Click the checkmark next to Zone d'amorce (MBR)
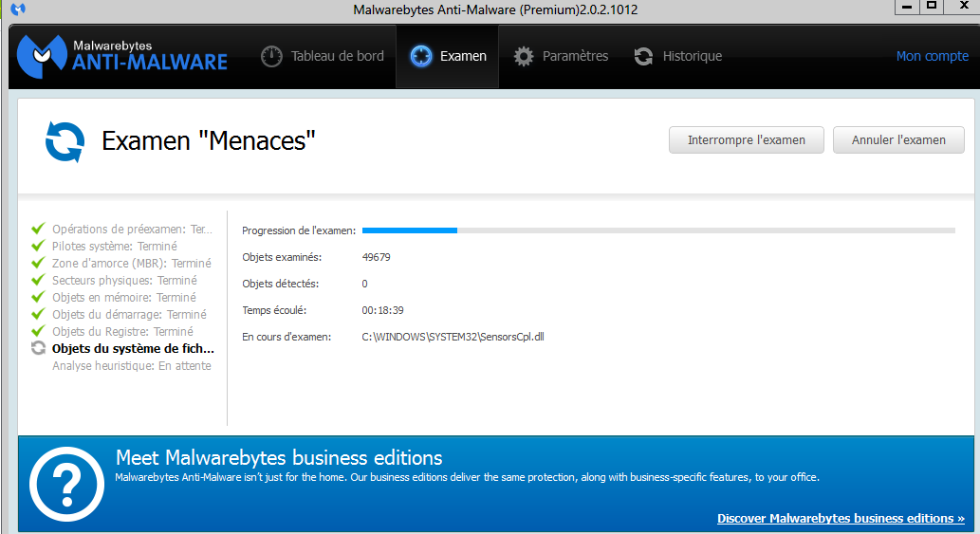 38,263
